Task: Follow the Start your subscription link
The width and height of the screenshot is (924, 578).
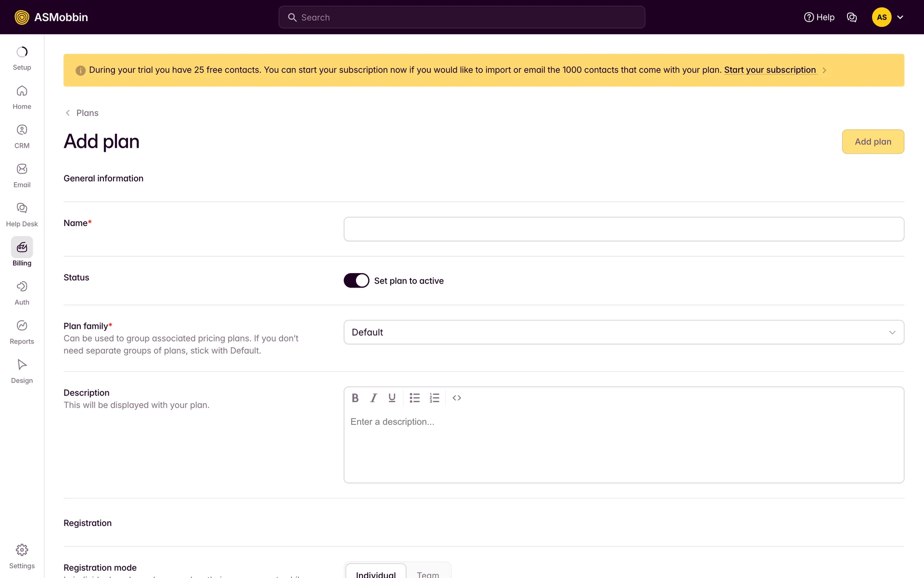Action: 770,70
